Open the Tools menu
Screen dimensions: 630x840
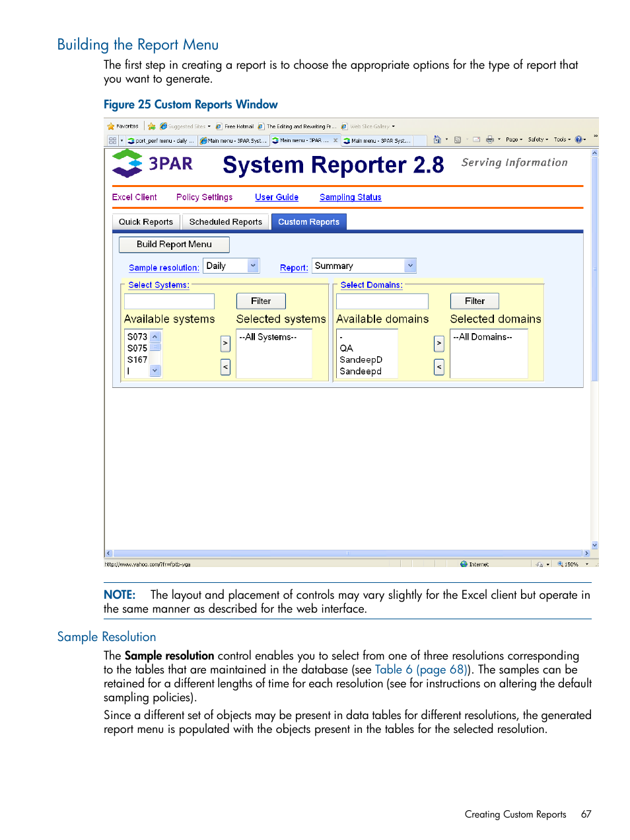point(562,139)
